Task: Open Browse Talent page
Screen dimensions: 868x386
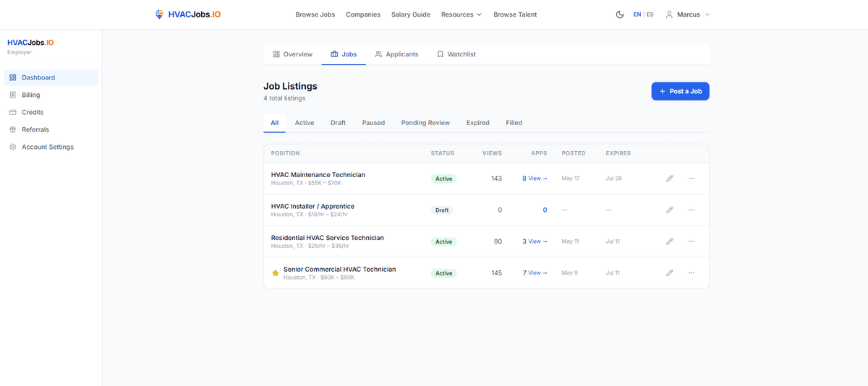Action: click(x=515, y=14)
